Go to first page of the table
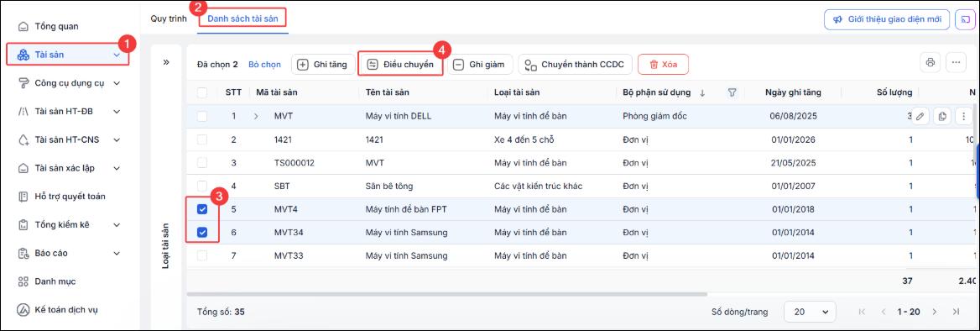980x331 pixels. click(x=863, y=312)
